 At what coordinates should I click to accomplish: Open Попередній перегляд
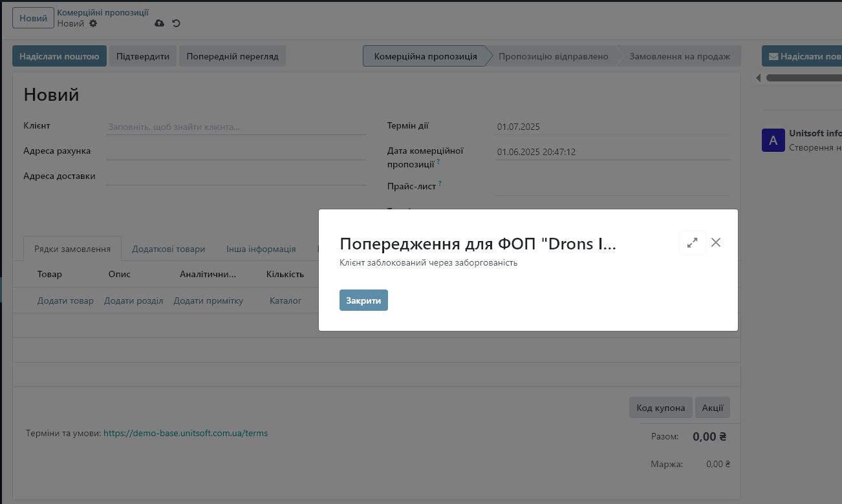click(x=232, y=56)
